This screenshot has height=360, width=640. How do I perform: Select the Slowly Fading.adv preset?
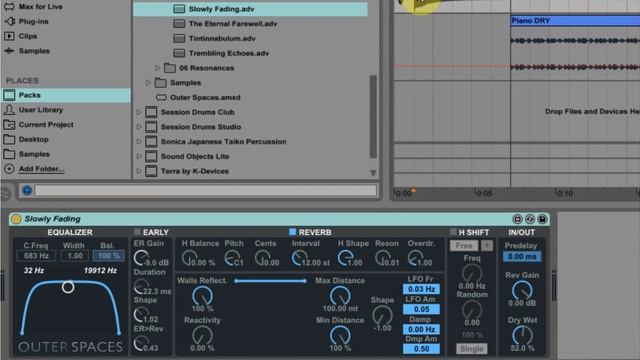[250, 9]
